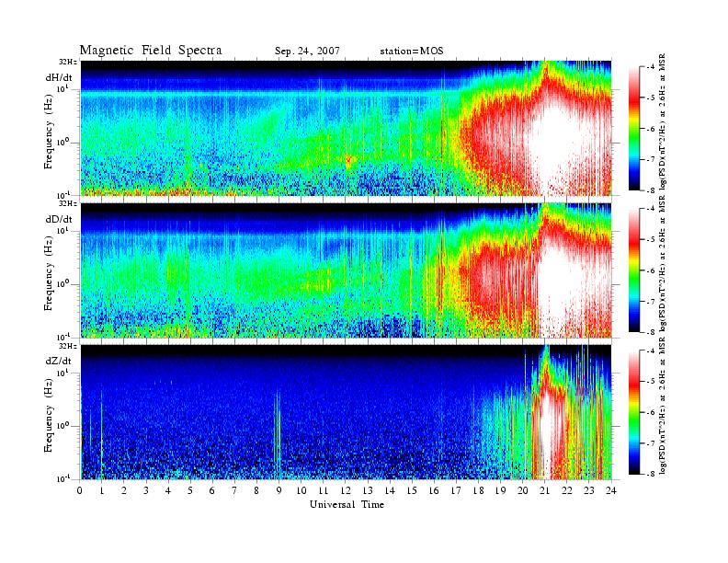Click the color bar beside the dZ/dt panel
This screenshot has height=563, width=728.
tap(634, 412)
